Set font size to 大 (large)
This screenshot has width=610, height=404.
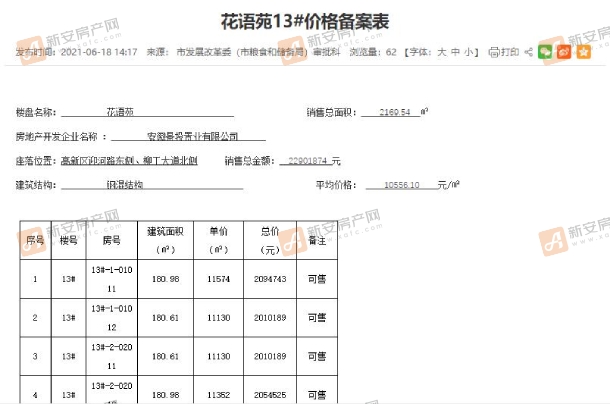pos(442,52)
